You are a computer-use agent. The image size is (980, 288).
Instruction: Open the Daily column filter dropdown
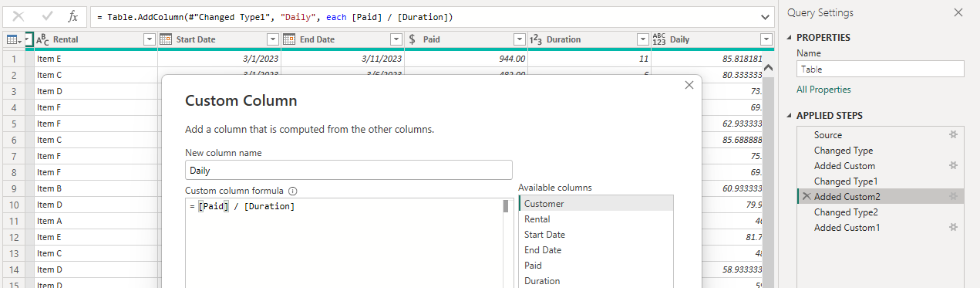pyautogui.click(x=766, y=39)
